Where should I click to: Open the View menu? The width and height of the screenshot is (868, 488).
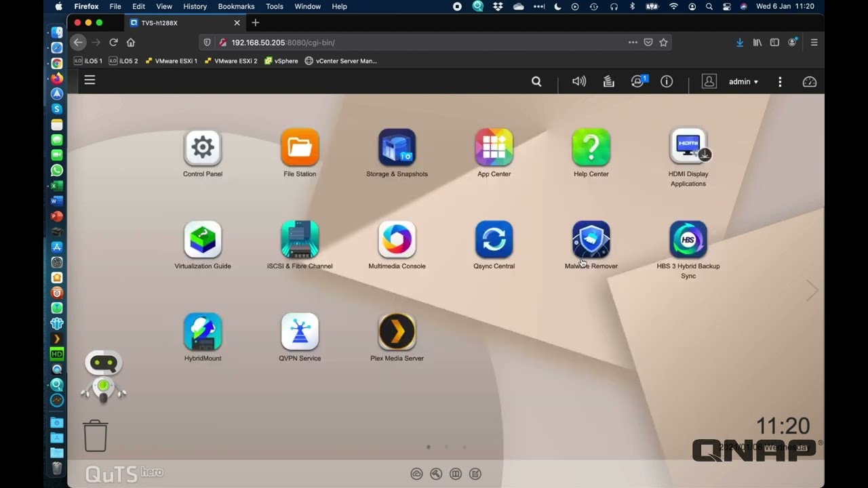[x=164, y=6]
